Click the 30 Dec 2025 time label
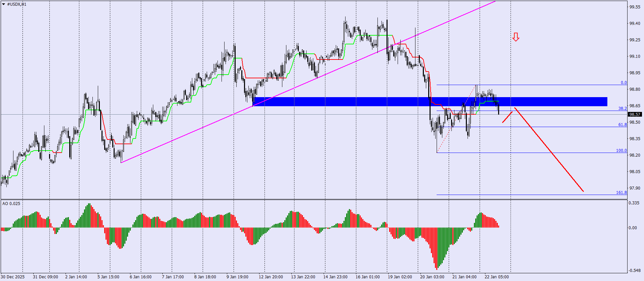This screenshot has width=644, height=281. [12, 277]
